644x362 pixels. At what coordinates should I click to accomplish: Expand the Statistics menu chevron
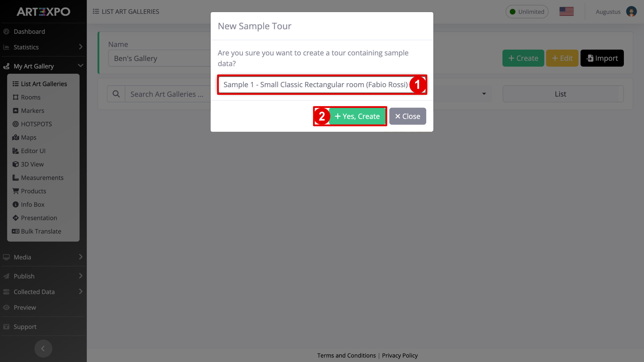80,47
